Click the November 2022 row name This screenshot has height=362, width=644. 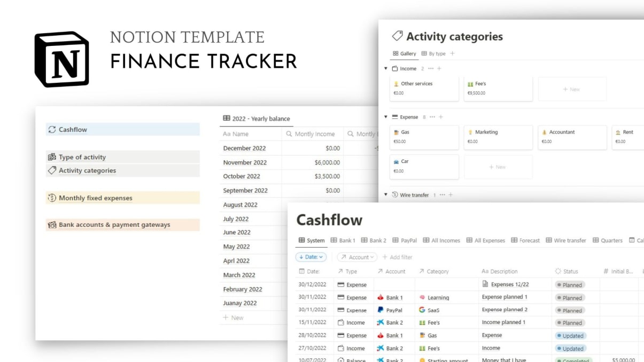pyautogui.click(x=245, y=162)
